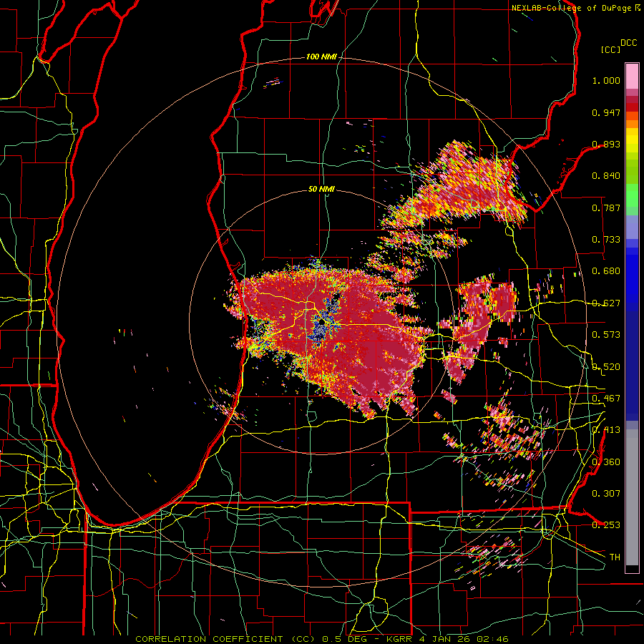Select the 0.360 scale value

(606, 462)
